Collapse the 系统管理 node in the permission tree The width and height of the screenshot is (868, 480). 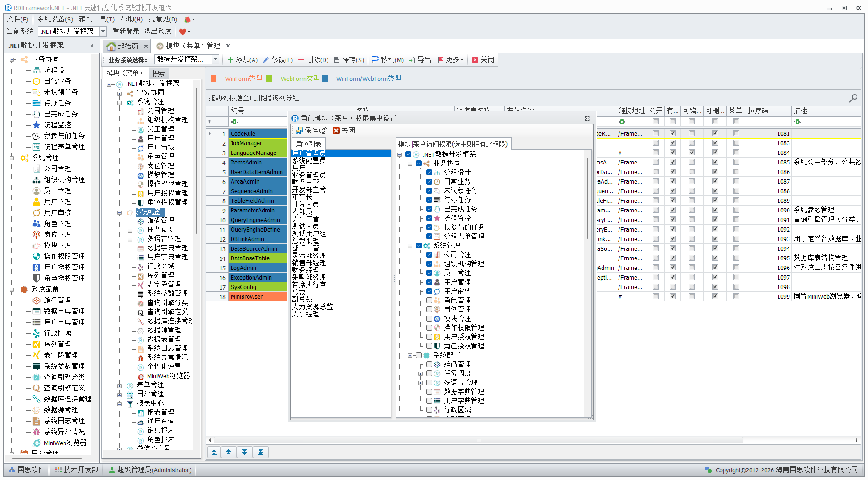tap(410, 246)
